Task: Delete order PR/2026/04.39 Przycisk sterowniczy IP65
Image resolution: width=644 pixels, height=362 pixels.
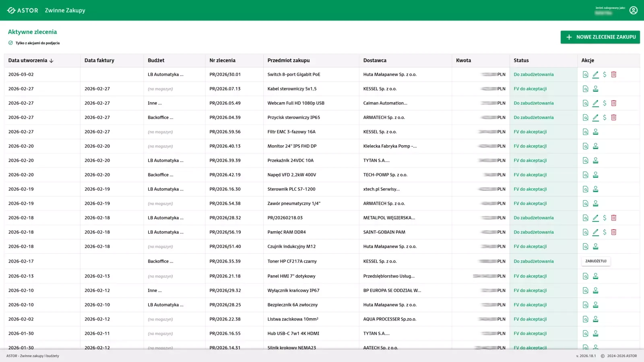Action: click(x=613, y=117)
